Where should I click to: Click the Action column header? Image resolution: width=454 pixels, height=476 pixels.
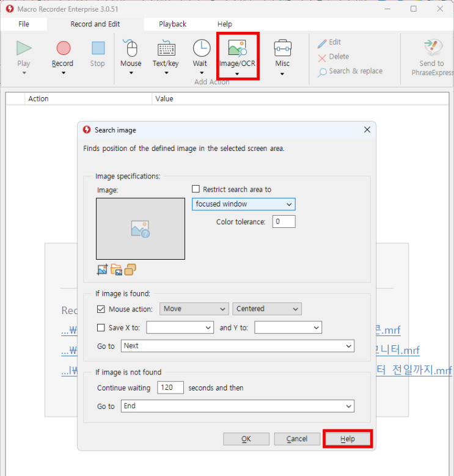coord(89,98)
